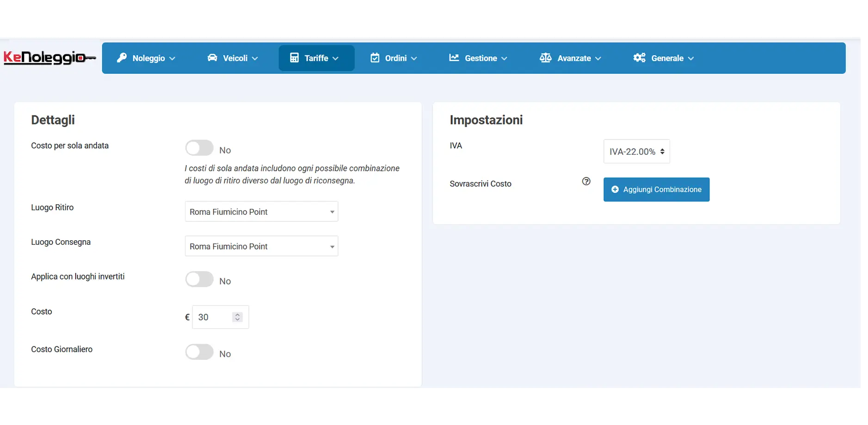Click the Costo stepper arrows
This screenshot has width=868, height=425.
pos(237,317)
